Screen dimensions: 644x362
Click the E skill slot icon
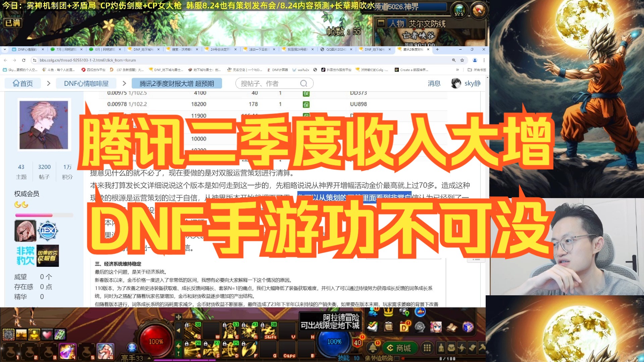[x=230, y=330]
